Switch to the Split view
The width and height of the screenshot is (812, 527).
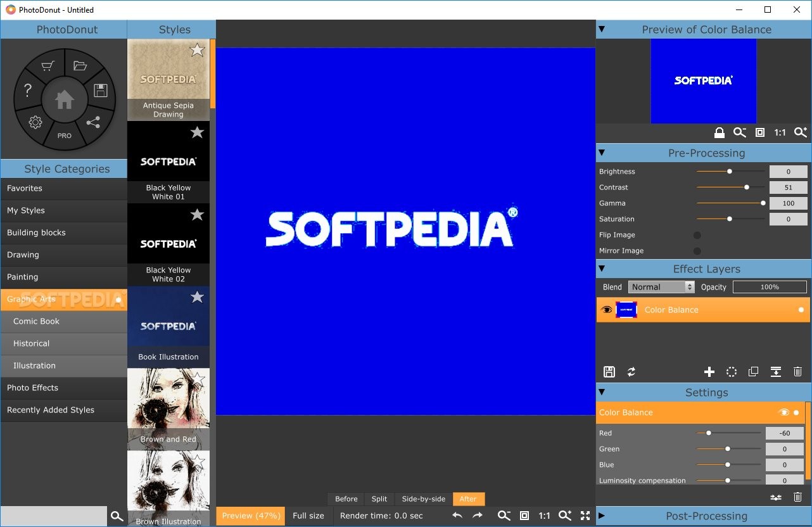tap(379, 499)
